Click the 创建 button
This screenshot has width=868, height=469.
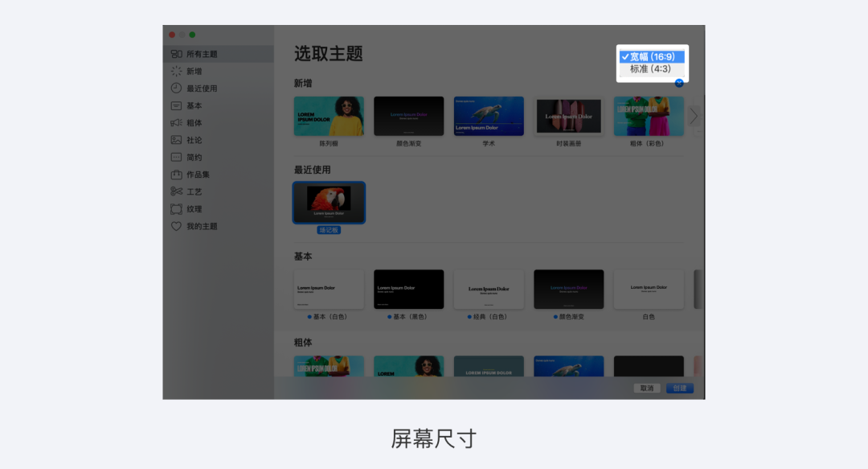click(x=679, y=388)
